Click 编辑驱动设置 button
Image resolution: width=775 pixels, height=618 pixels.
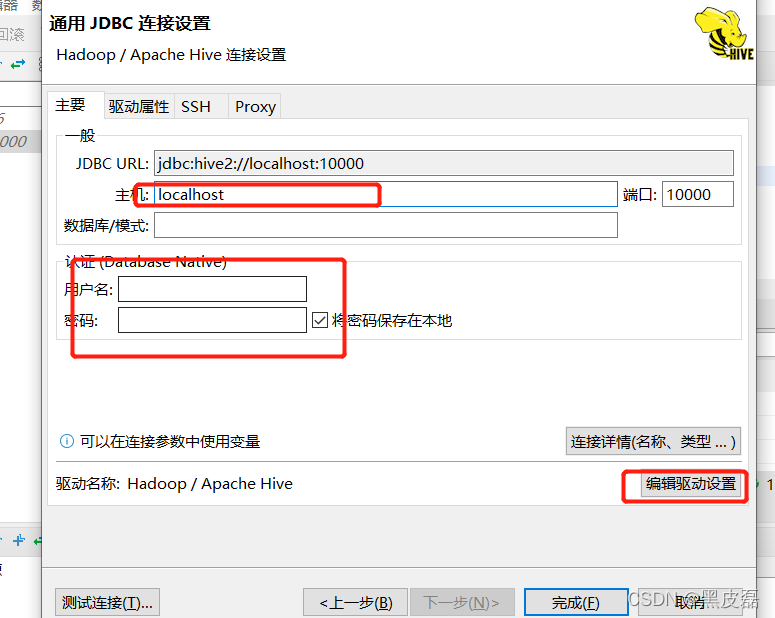pos(690,484)
